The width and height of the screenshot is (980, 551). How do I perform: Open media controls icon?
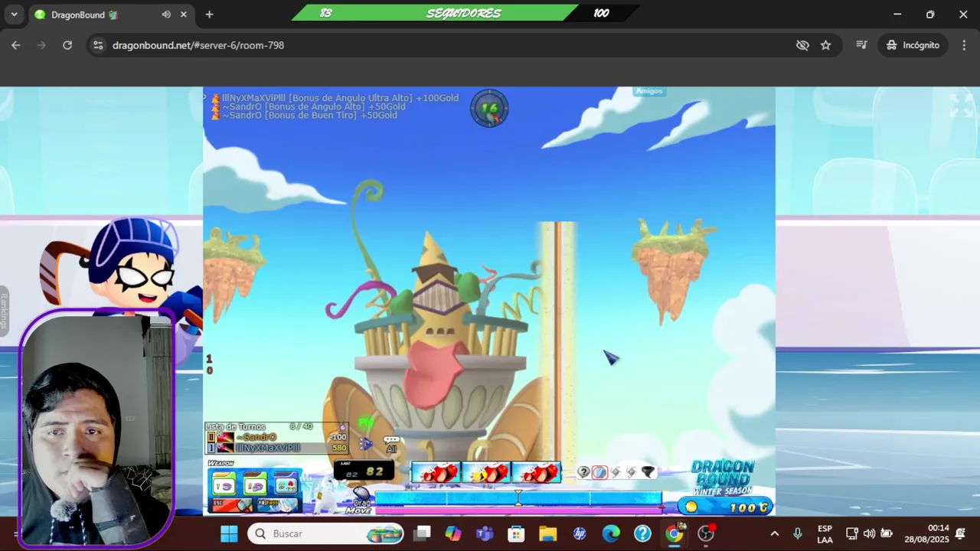[x=861, y=45]
